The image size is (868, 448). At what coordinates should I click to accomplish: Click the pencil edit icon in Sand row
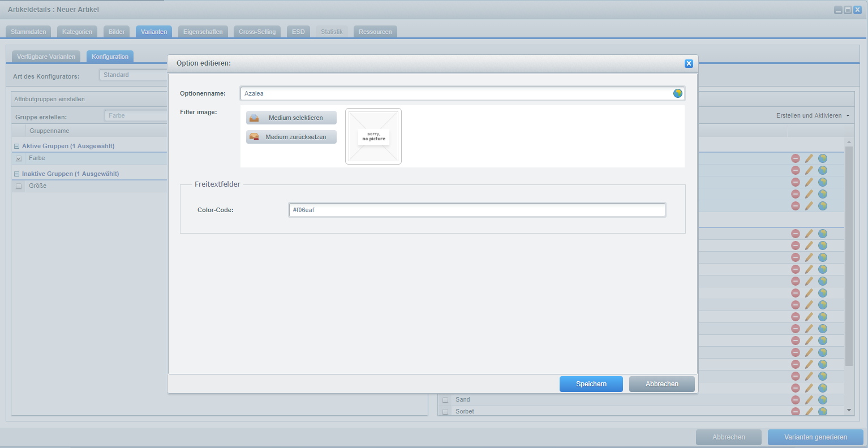coord(809,400)
